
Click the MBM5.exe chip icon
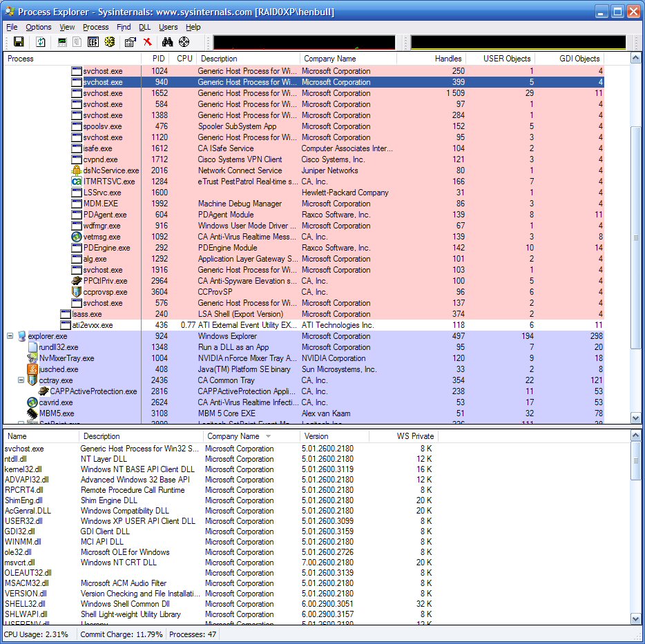click(32, 413)
